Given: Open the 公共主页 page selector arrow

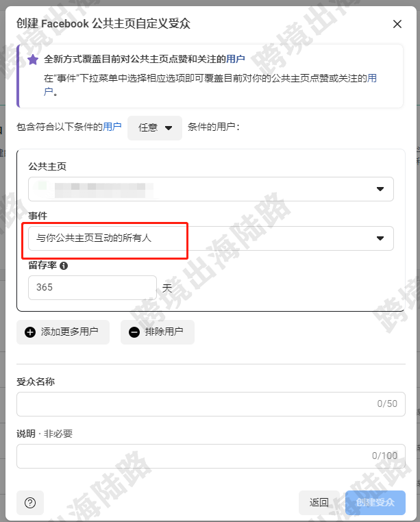Looking at the screenshot, I should tap(380, 189).
